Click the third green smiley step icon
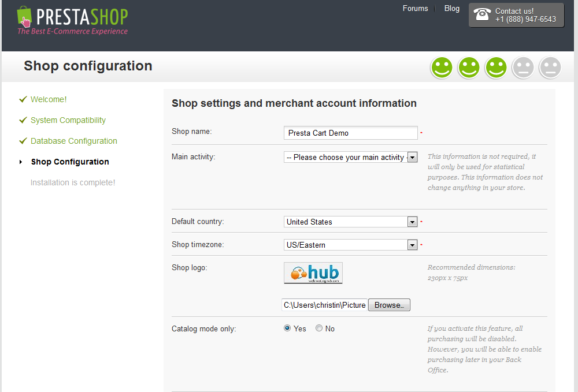Screen dimensions: 578x392 [x=496, y=68]
